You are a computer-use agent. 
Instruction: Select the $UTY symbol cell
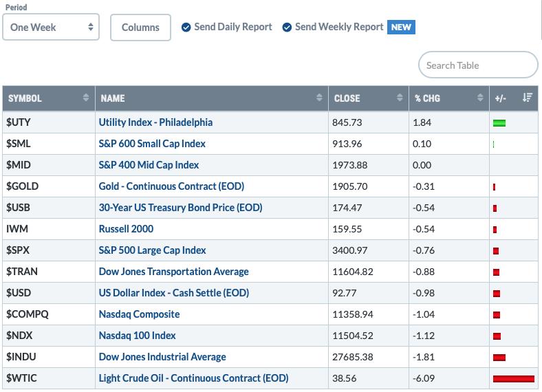(x=49, y=122)
